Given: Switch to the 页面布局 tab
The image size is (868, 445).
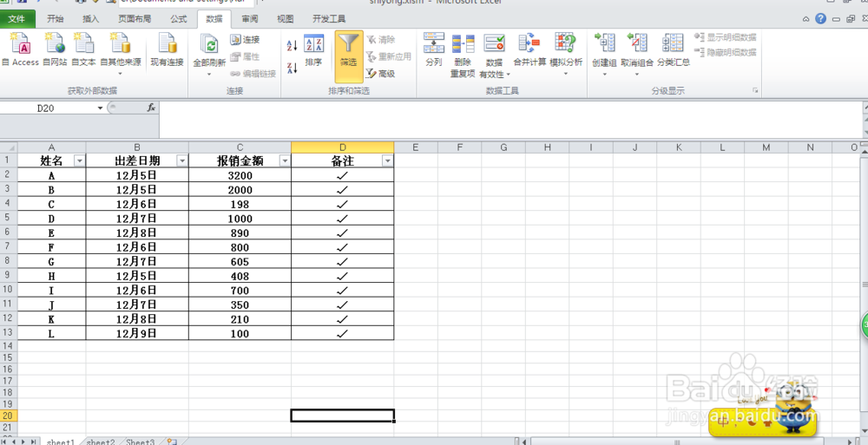Looking at the screenshot, I should (x=135, y=19).
